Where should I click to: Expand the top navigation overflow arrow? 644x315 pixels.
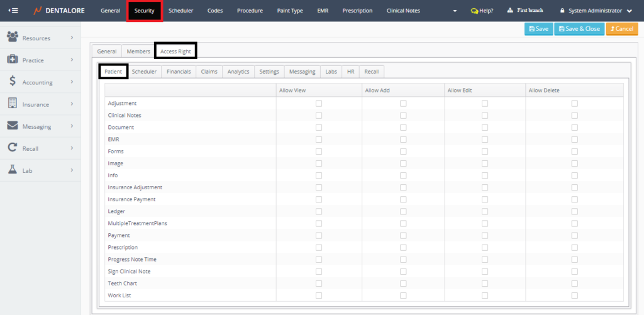pos(455,11)
